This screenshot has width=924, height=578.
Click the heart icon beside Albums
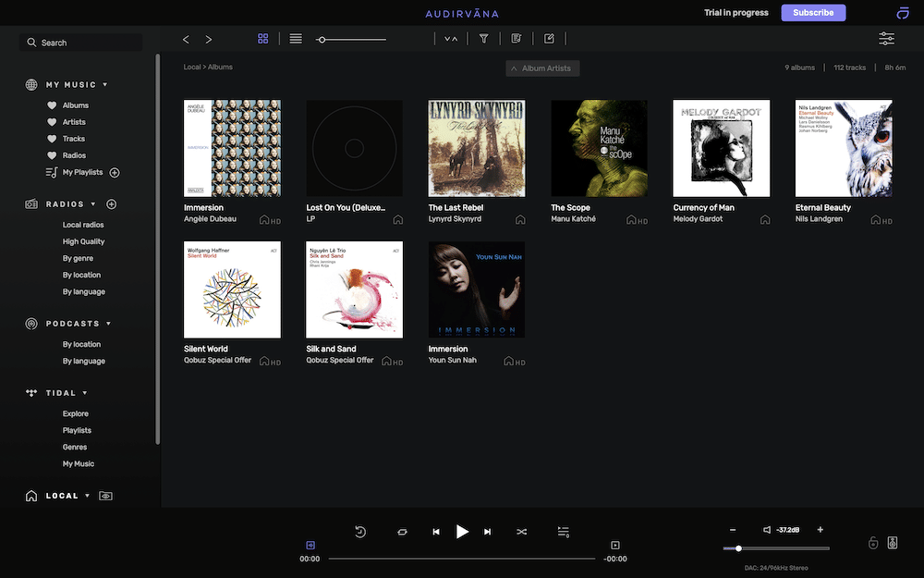[x=52, y=105]
